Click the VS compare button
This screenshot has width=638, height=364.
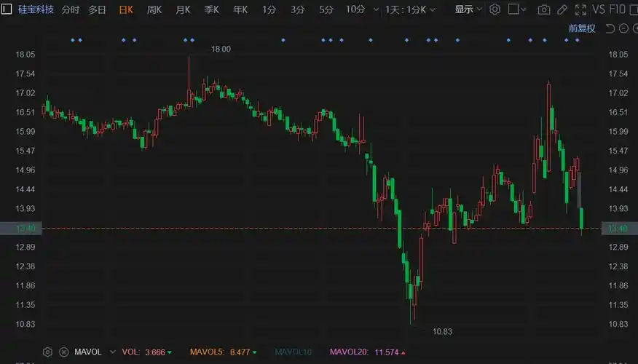point(599,9)
